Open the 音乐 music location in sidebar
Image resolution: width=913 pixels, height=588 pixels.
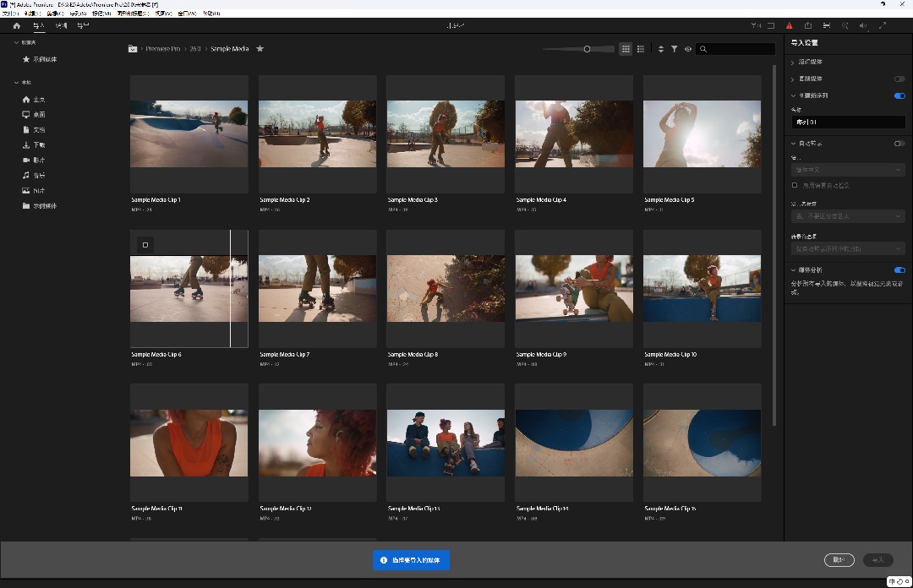(x=34, y=175)
